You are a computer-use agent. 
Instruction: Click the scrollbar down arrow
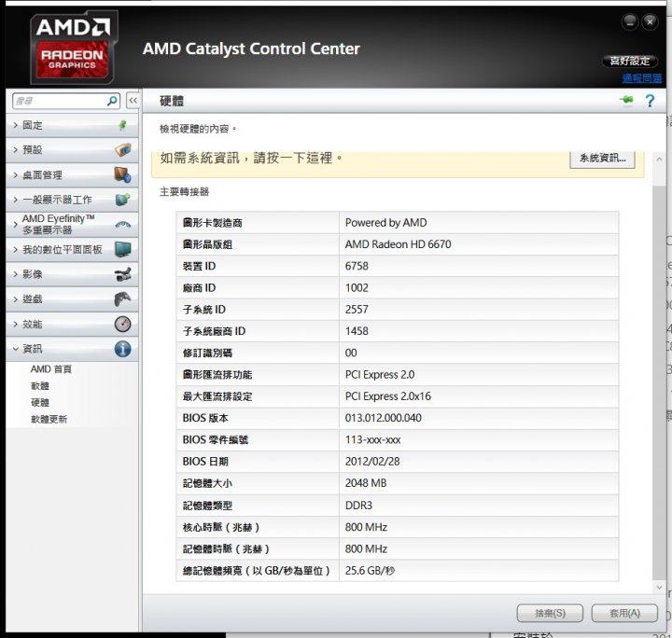(x=659, y=587)
